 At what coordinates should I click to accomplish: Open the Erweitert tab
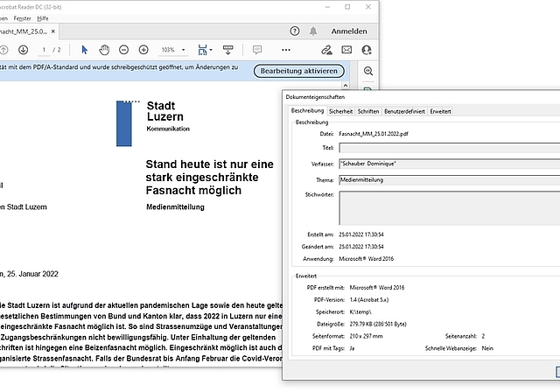(440, 111)
